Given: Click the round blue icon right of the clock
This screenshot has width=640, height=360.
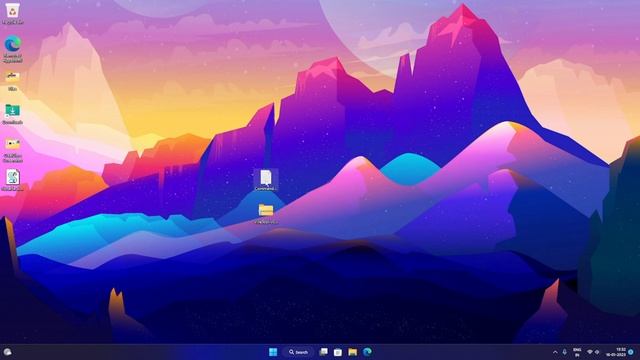Looking at the screenshot, I should point(631,352).
